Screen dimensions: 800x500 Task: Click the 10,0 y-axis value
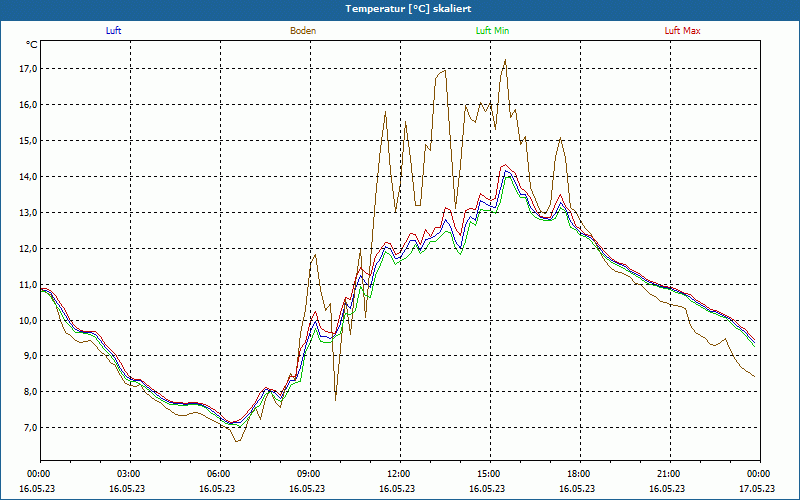[x=29, y=320]
